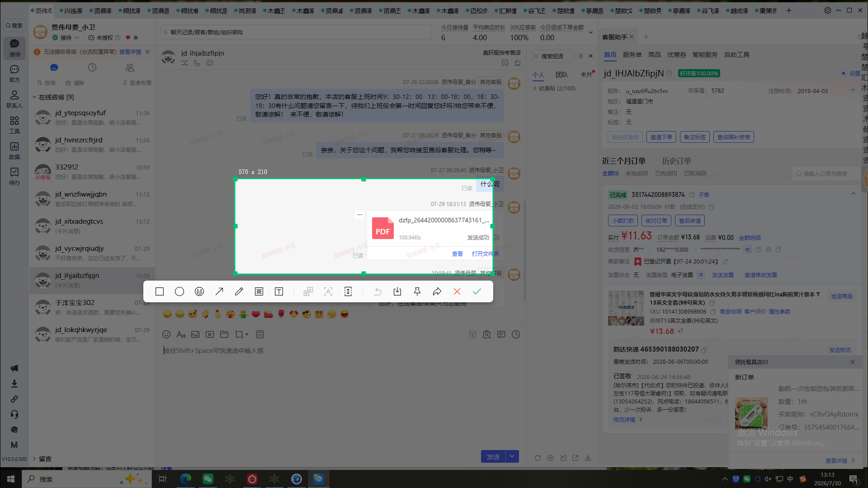This screenshot has width=868, height=488.
Task: Open 查看详情 link in the warning banner
Action: coord(130,52)
